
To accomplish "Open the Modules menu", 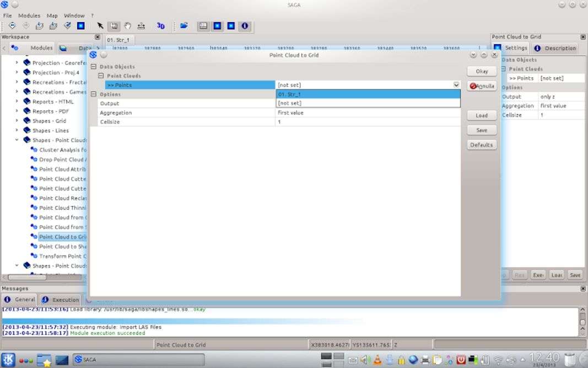I will pos(29,15).
